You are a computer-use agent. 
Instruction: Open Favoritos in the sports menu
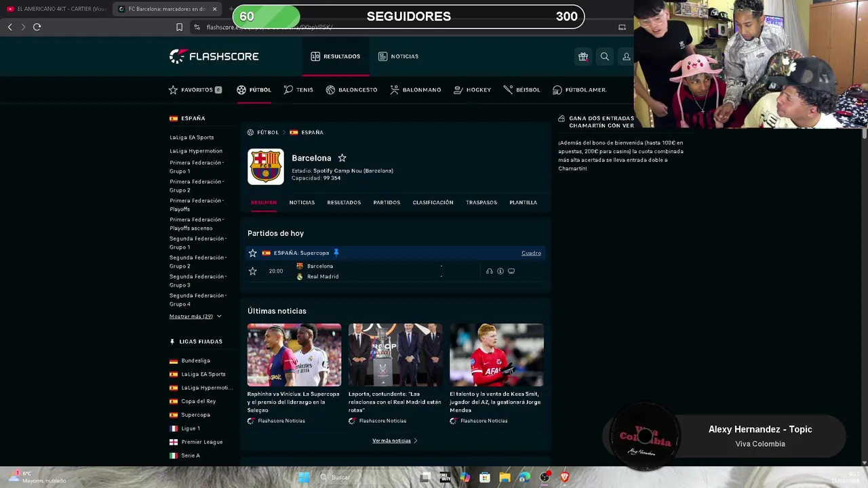[x=195, y=89]
